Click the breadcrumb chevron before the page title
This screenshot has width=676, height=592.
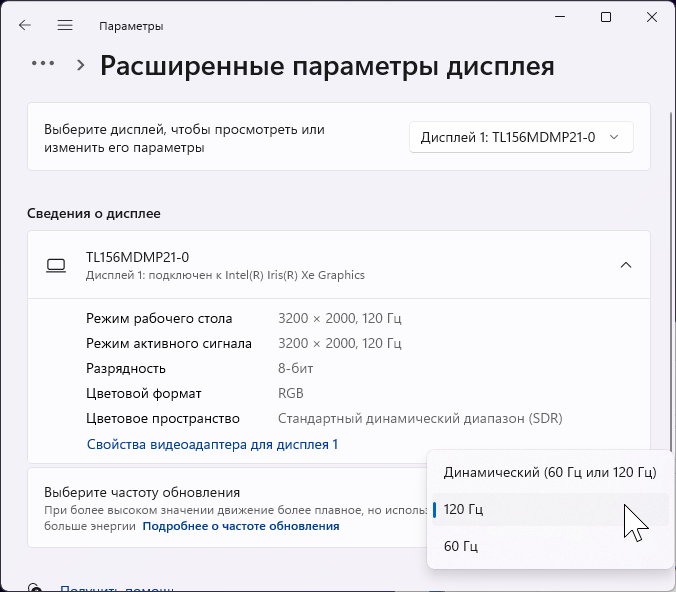(81, 65)
